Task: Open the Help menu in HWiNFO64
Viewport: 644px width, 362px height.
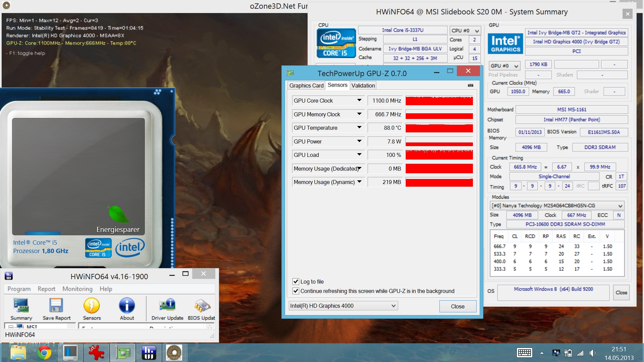Action: pyautogui.click(x=106, y=289)
